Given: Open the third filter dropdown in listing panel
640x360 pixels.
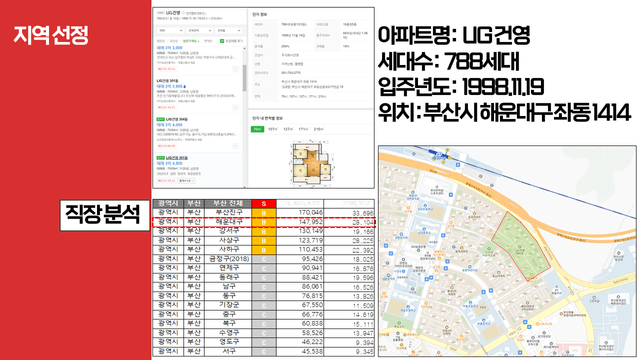Looking at the screenshot, I should tap(228, 31).
